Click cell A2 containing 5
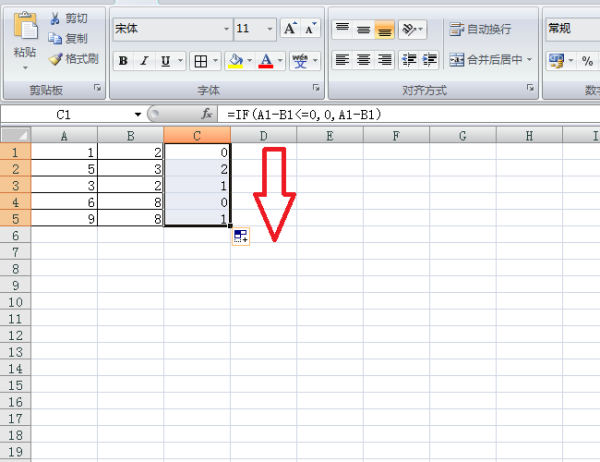Viewport: 600px width, 462px height. [64, 169]
